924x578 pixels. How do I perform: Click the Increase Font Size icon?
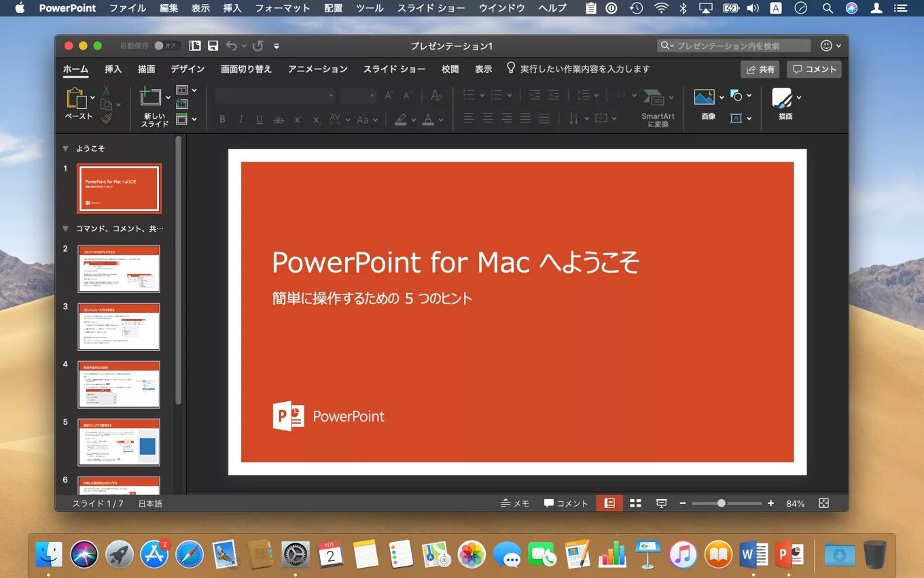[x=389, y=96]
